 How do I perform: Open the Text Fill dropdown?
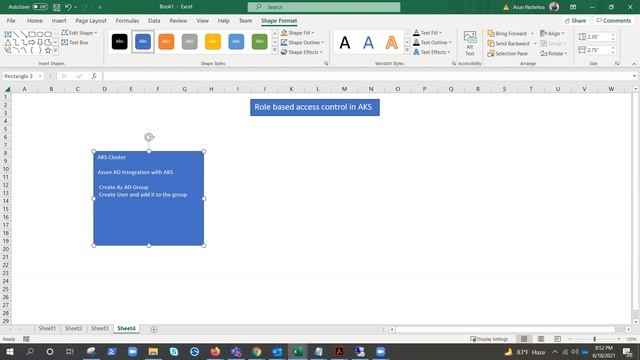(427, 33)
